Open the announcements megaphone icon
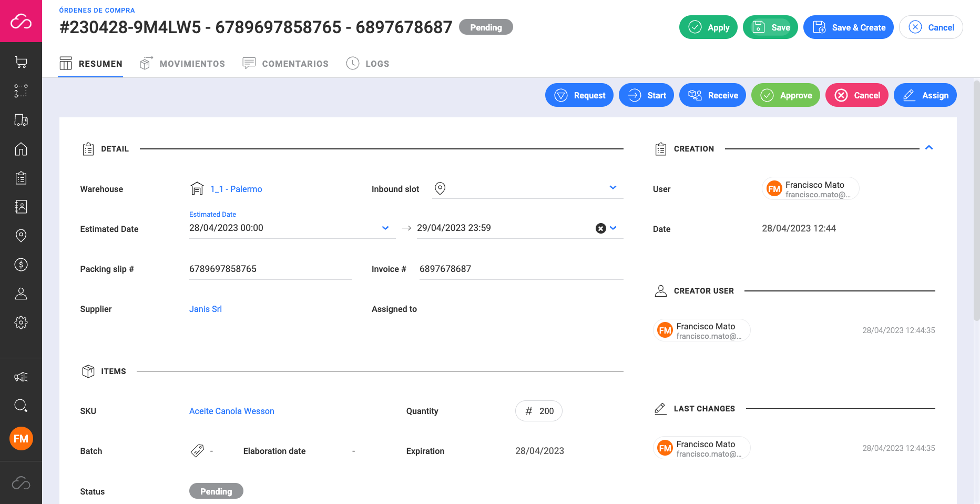The height and width of the screenshot is (504, 980). click(x=21, y=377)
